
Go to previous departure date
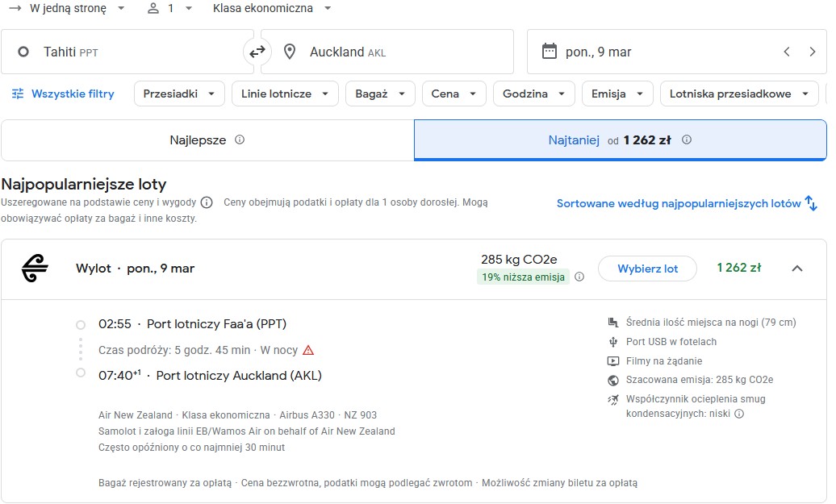pyautogui.click(x=787, y=52)
